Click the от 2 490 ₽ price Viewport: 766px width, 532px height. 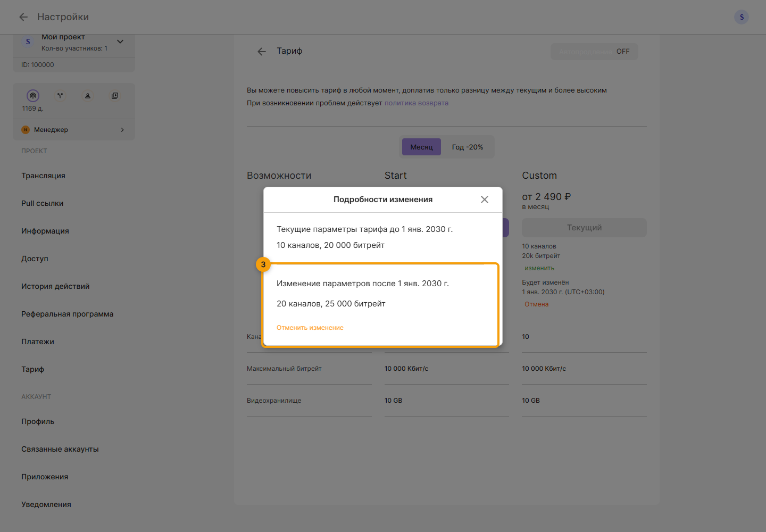546,197
